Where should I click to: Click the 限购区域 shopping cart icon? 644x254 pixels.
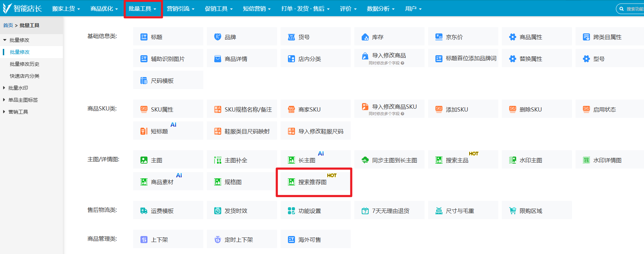coord(513,211)
